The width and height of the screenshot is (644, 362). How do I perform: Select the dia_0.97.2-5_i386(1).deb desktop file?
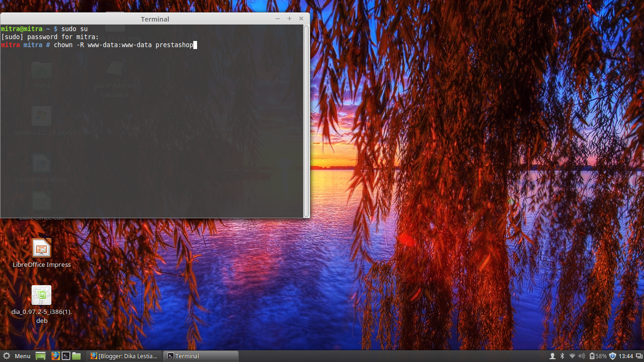[41, 304]
